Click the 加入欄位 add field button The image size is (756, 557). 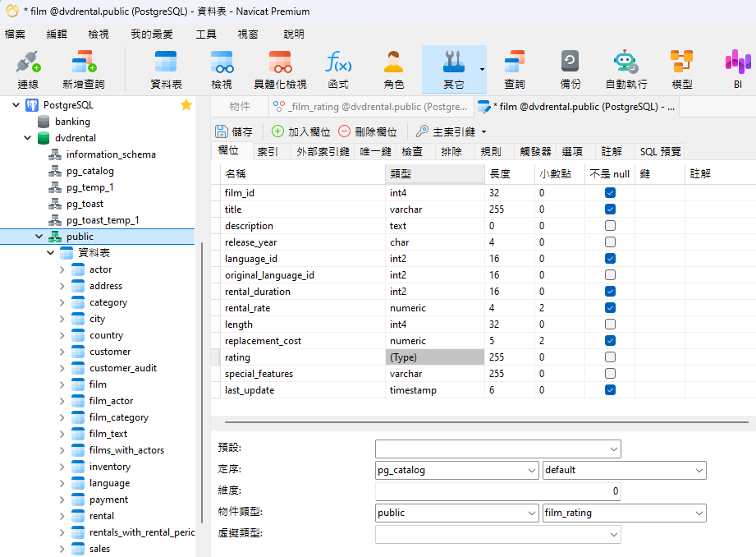pos(300,131)
